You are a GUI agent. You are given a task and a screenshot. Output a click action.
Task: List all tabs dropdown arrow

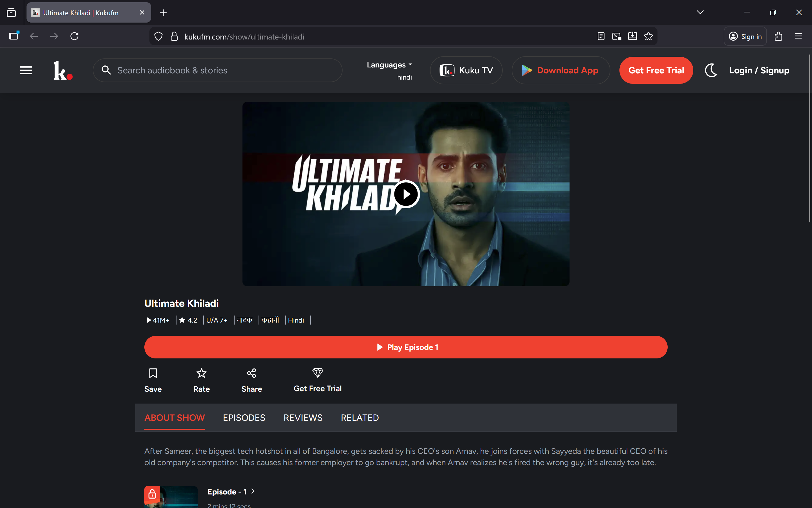click(x=700, y=12)
